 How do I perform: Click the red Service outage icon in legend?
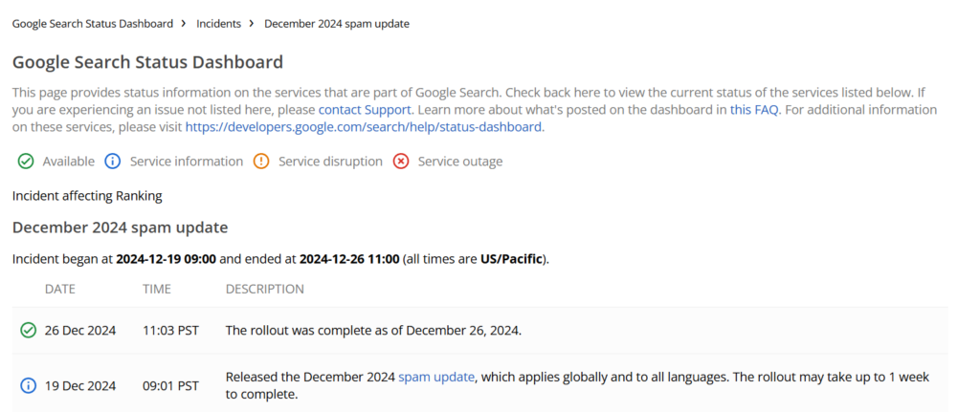(401, 162)
